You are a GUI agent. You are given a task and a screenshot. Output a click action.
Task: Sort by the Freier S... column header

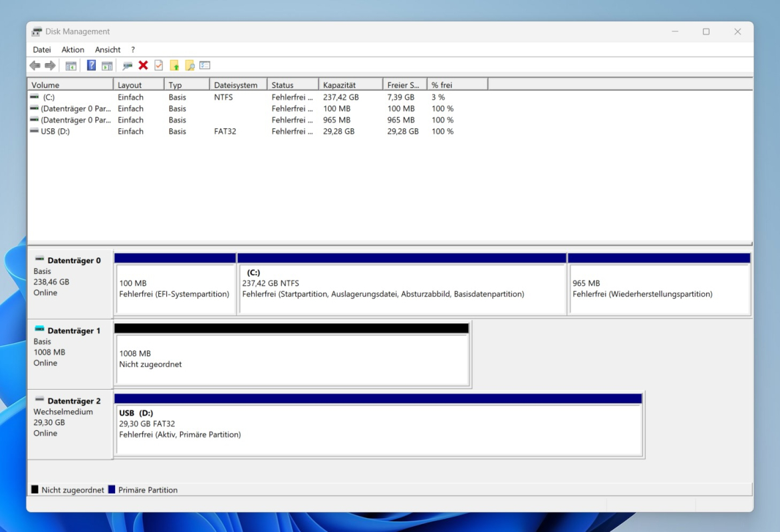(405, 85)
